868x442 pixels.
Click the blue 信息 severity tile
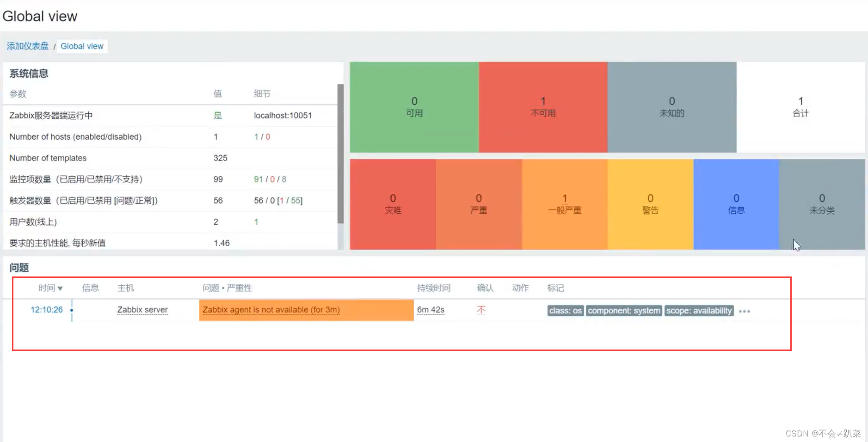tap(736, 204)
